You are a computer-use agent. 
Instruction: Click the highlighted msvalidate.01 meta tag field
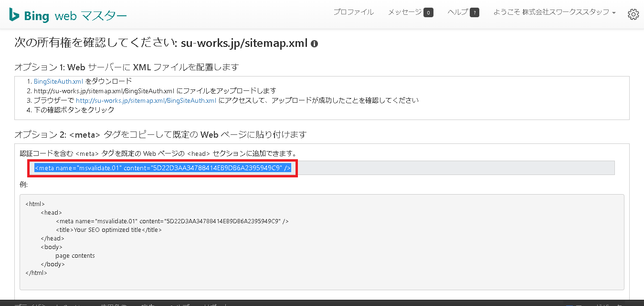[162, 168]
